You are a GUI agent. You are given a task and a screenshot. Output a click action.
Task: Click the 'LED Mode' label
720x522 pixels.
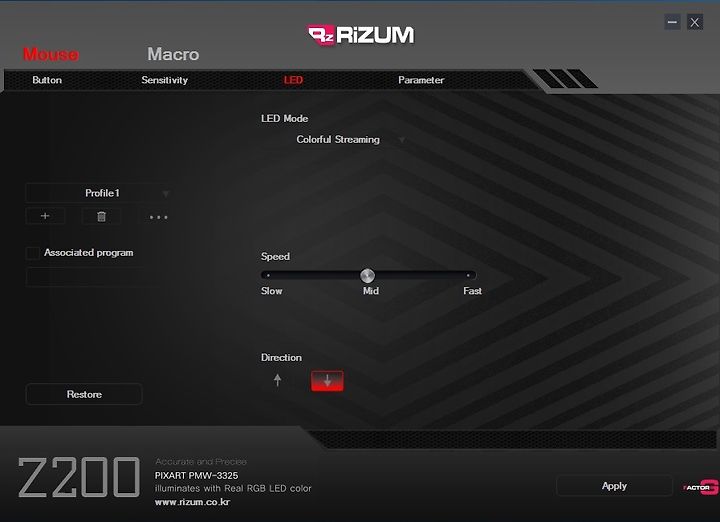(x=284, y=118)
